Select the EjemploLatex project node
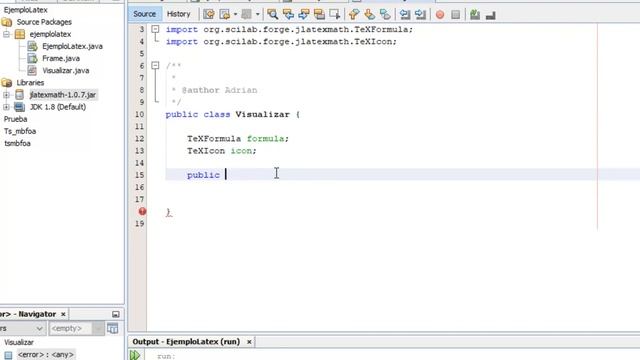 pos(25,10)
